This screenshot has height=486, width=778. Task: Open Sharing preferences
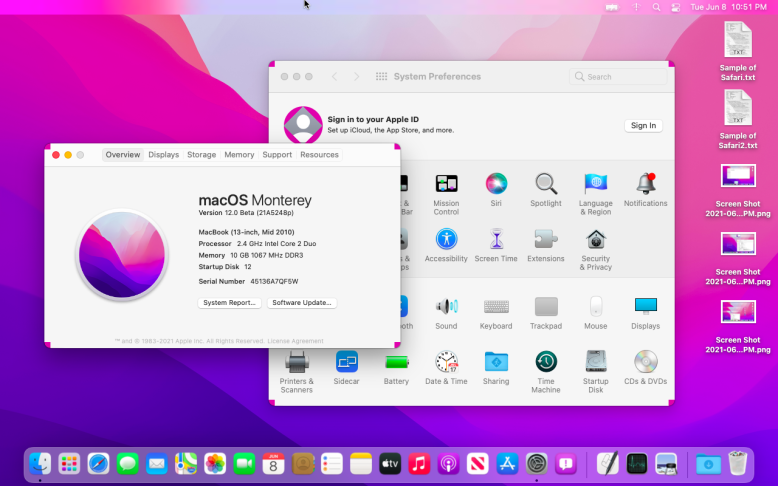496,362
